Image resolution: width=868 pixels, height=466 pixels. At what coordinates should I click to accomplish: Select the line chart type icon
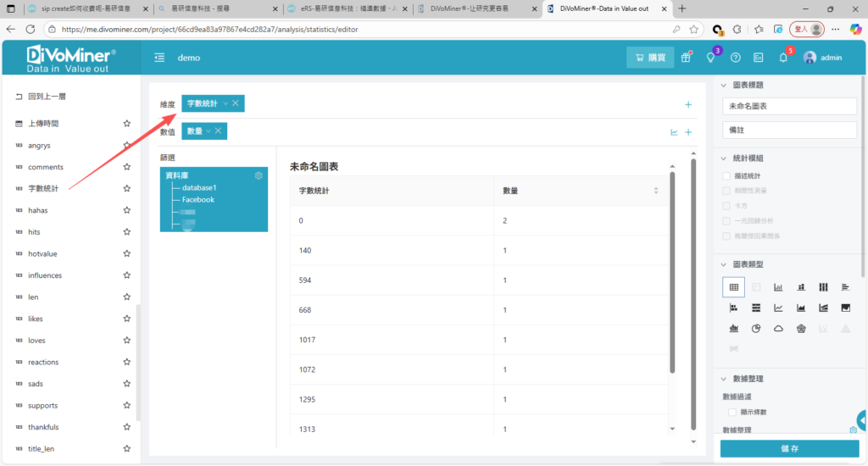point(778,308)
